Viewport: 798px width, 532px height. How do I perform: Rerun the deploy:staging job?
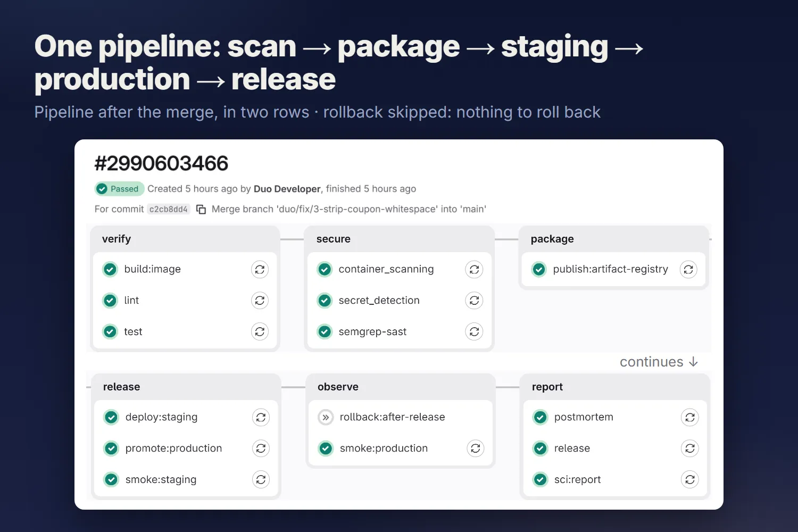(261, 418)
